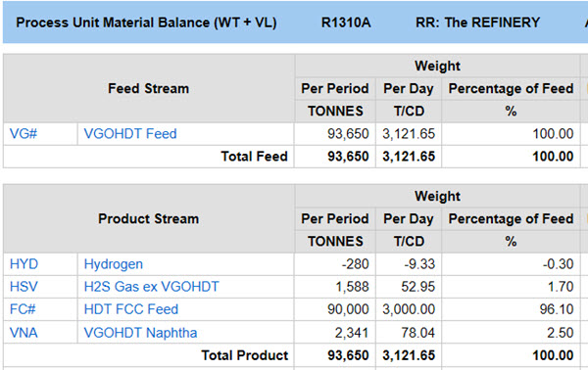This screenshot has width=588, height=370.
Task: Select the Feed Stream column header
Action: pyautogui.click(x=149, y=89)
